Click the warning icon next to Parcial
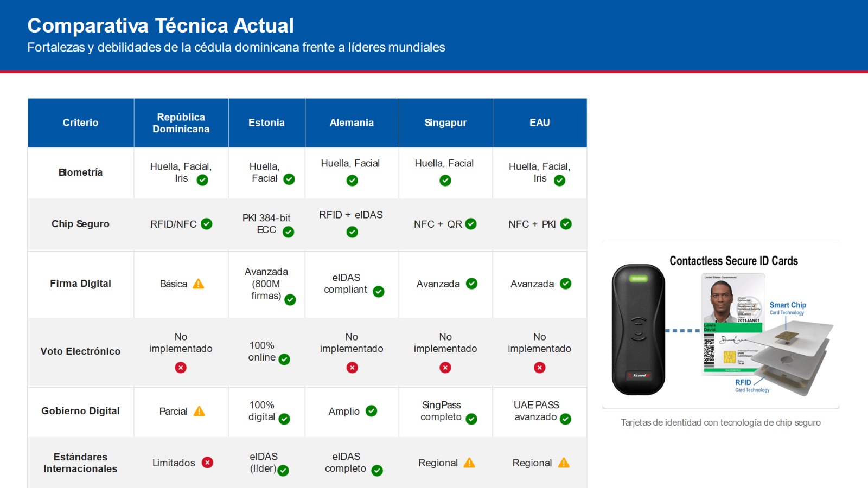Image resolution: width=868 pixels, height=488 pixels. click(199, 411)
